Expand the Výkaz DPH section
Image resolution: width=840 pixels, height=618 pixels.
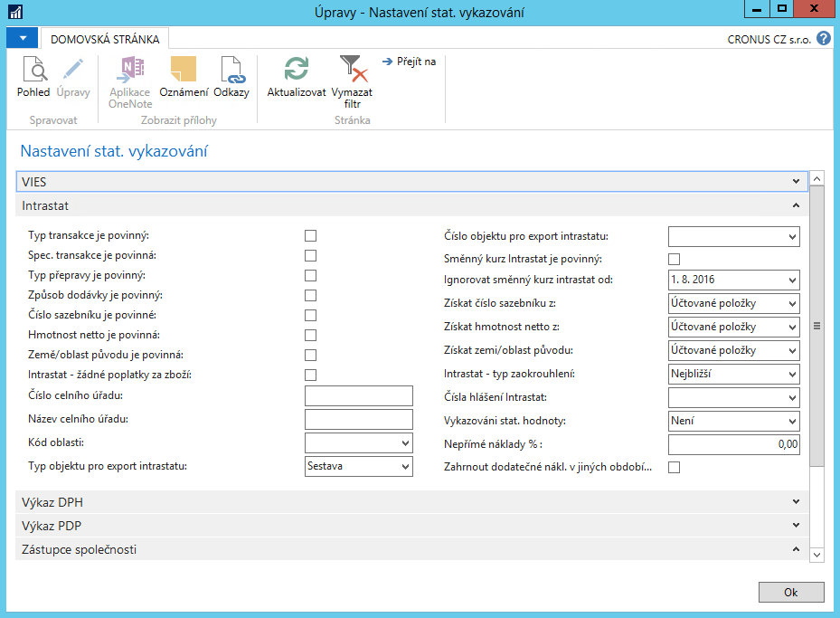click(x=412, y=502)
